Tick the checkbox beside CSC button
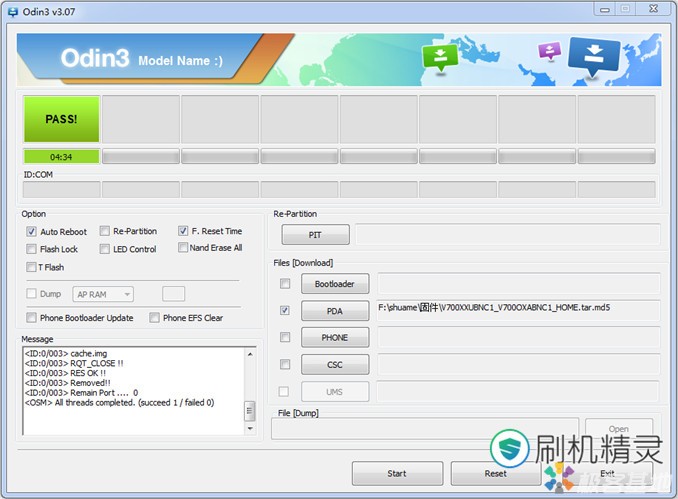Viewport: 678px width, 499px height. (285, 364)
